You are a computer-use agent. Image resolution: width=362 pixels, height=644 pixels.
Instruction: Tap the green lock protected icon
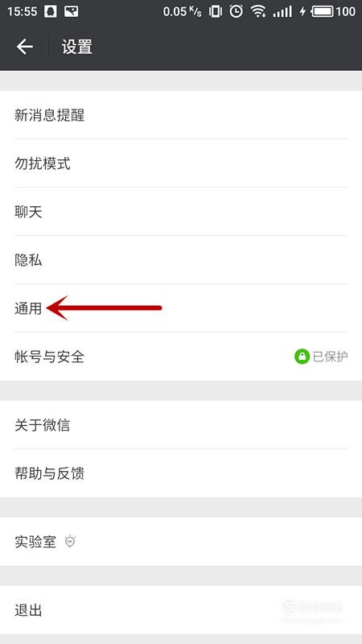pyautogui.click(x=302, y=357)
